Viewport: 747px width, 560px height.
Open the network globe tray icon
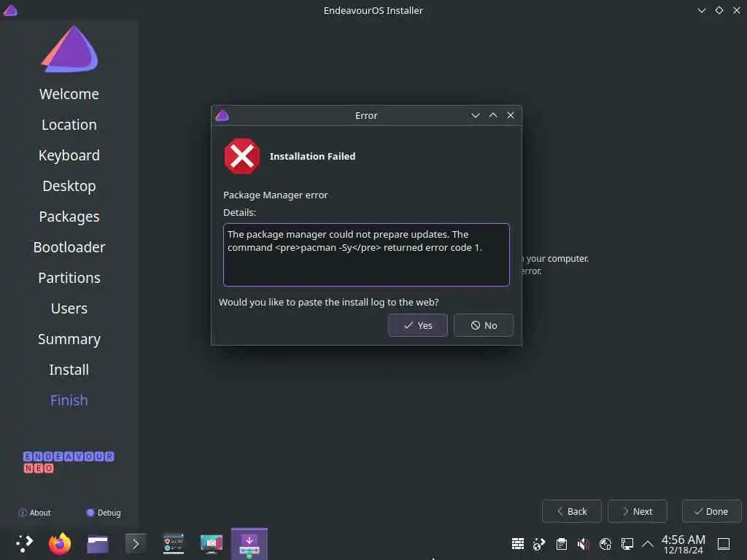pos(605,544)
